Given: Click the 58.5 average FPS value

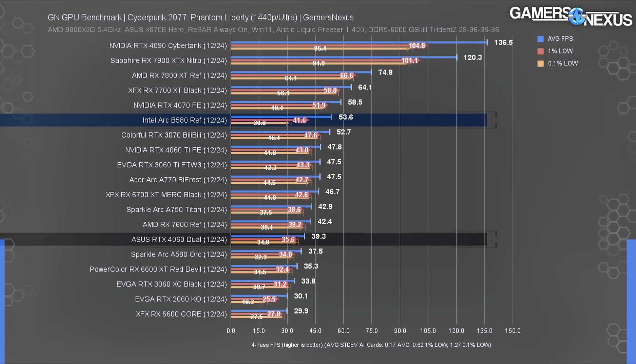Looking at the screenshot, I should [x=355, y=102].
